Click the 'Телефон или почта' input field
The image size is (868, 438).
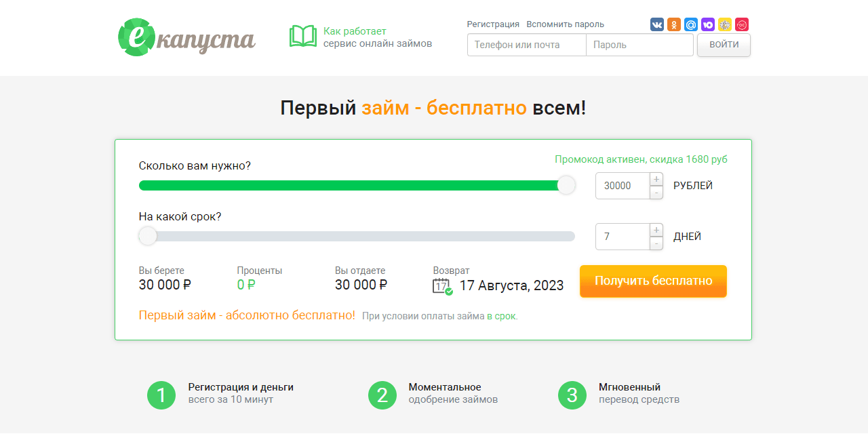[527, 45]
